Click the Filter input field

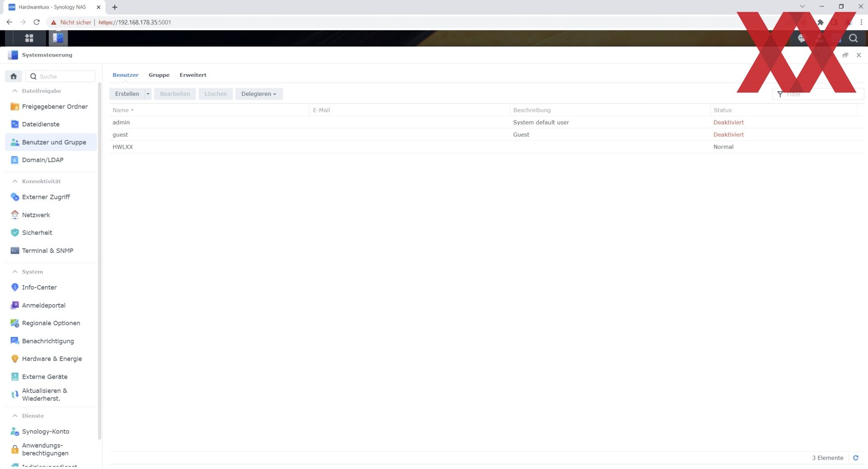(x=818, y=94)
